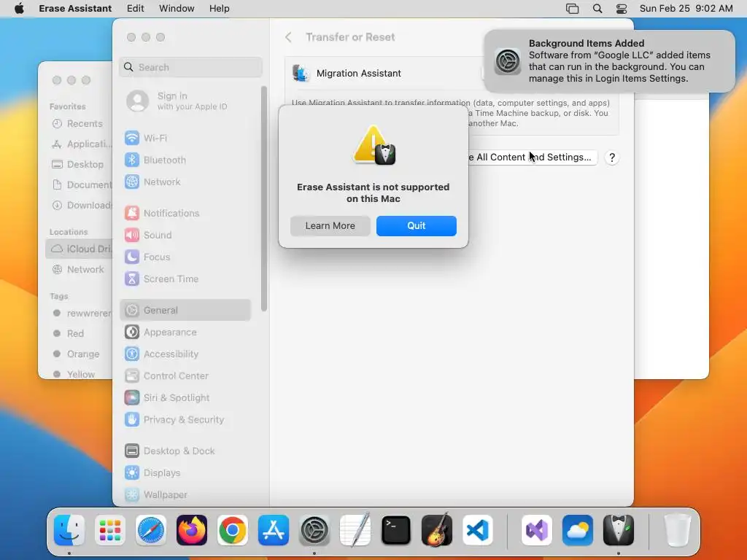This screenshot has width=747, height=560.
Task: Select Network under Finder Locations
Action: click(79, 270)
